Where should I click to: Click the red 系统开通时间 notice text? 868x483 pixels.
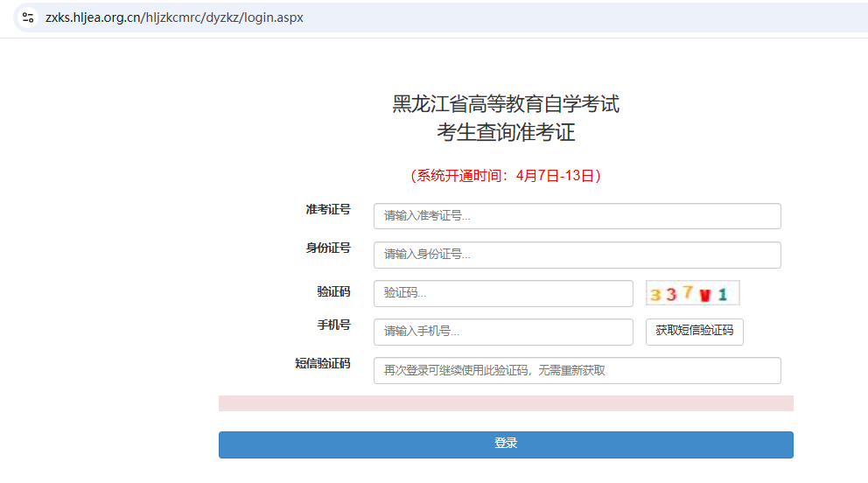[x=506, y=175]
